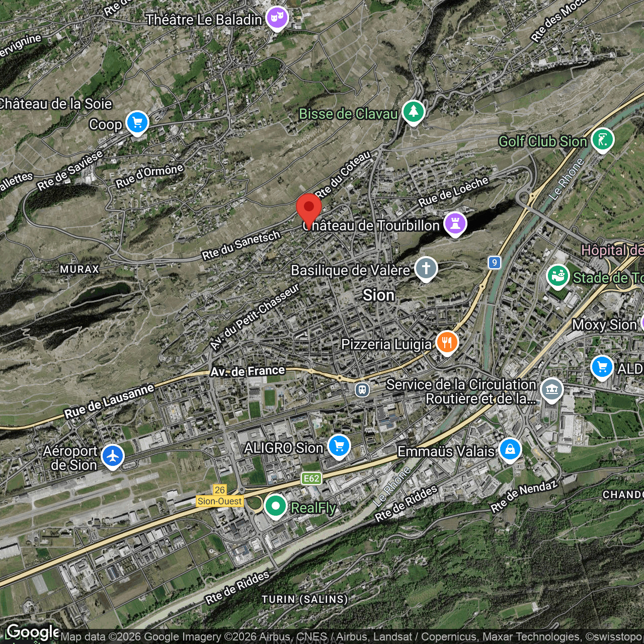The width and height of the screenshot is (644, 644).
Task: Click the Emmaüs Valais label
Action: coord(446,451)
